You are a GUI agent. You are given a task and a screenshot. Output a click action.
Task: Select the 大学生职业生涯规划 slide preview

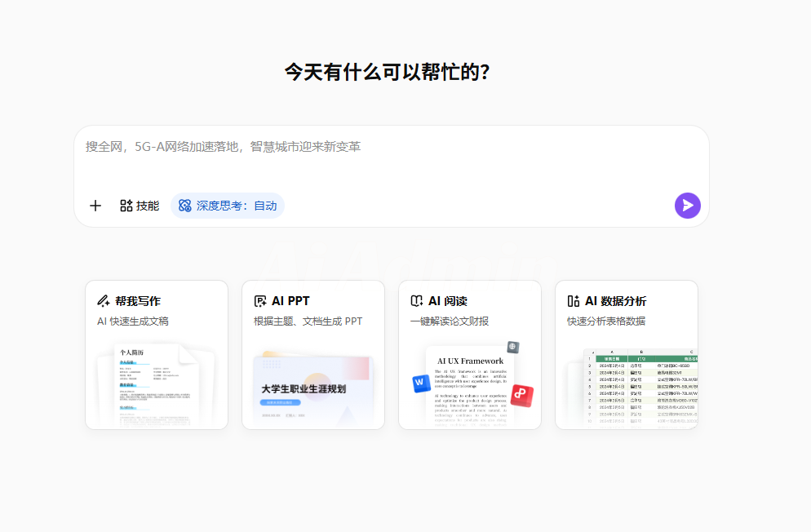click(x=312, y=390)
